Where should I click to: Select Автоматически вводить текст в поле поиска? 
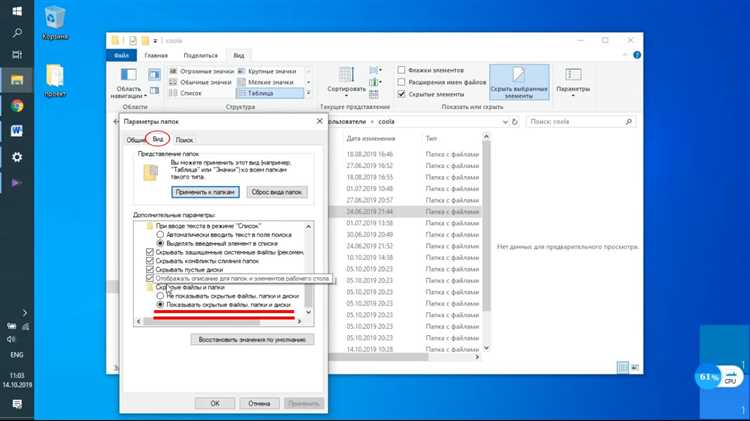pyautogui.click(x=160, y=234)
